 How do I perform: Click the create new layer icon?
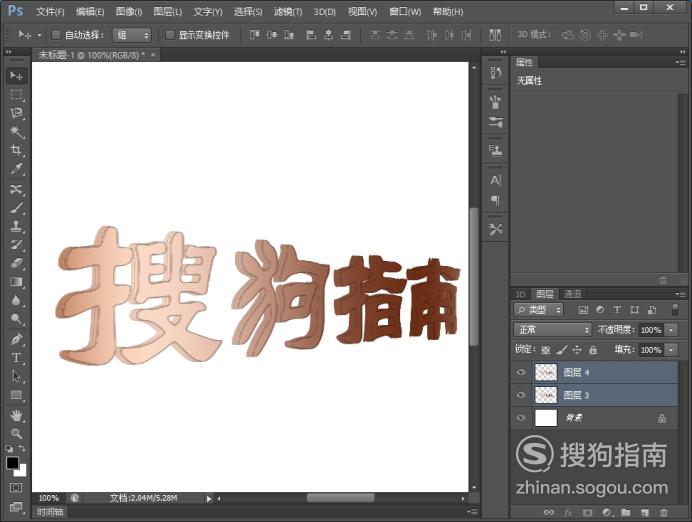tap(645, 512)
